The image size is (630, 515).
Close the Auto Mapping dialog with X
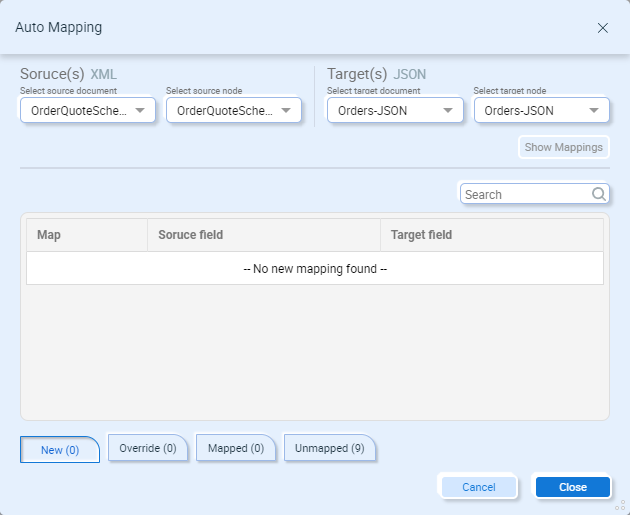(602, 28)
